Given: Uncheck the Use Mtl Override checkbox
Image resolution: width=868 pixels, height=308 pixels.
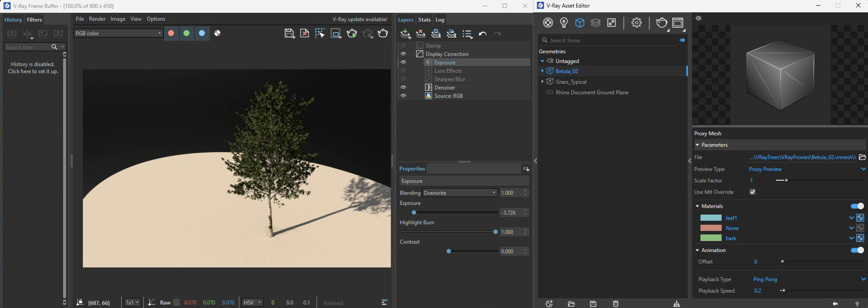Looking at the screenshot, I should click(753, 192).
